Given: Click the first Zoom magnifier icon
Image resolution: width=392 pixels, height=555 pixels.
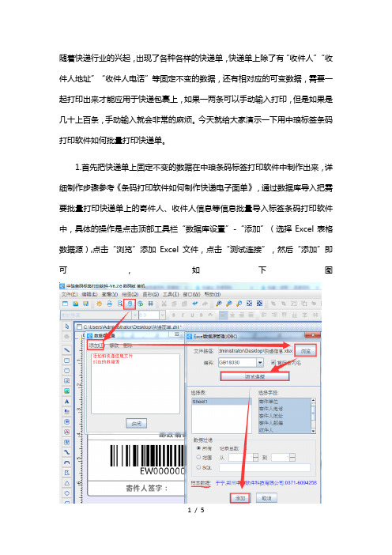Looking at the screenshot, I should point(219,304).
